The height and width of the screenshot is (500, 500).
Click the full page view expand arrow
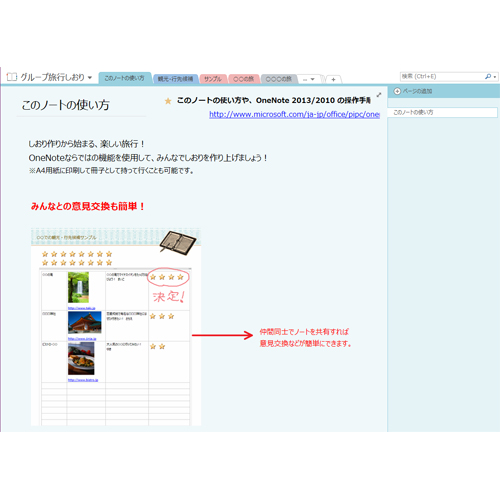[379, 95]
